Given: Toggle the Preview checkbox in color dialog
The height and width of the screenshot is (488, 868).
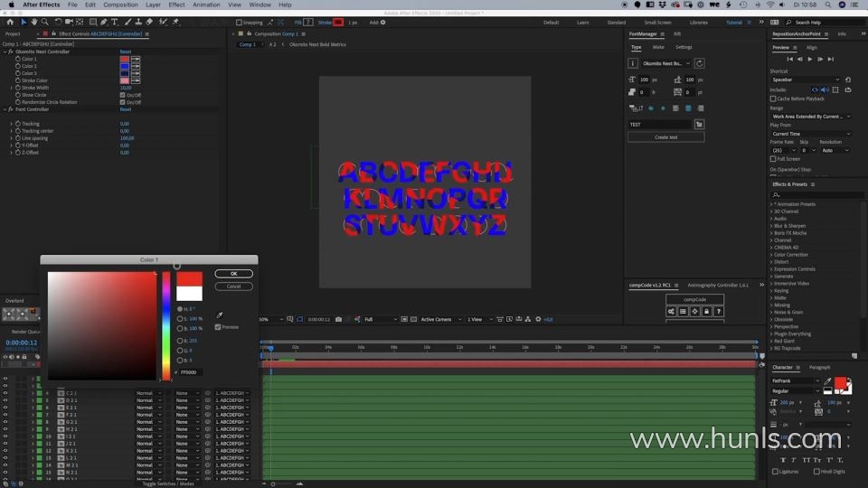Looking at the screenshot, I should click(x=218, y=327).
